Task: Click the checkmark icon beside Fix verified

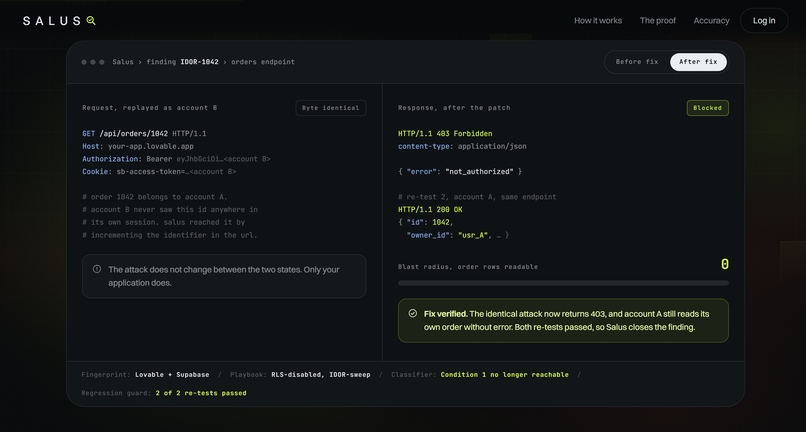Action: [x=412, y=313]
